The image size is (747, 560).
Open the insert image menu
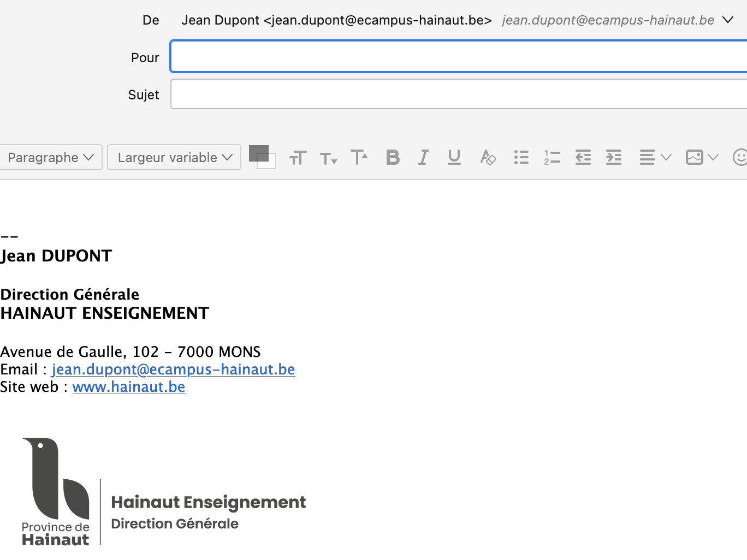point(702,158)
